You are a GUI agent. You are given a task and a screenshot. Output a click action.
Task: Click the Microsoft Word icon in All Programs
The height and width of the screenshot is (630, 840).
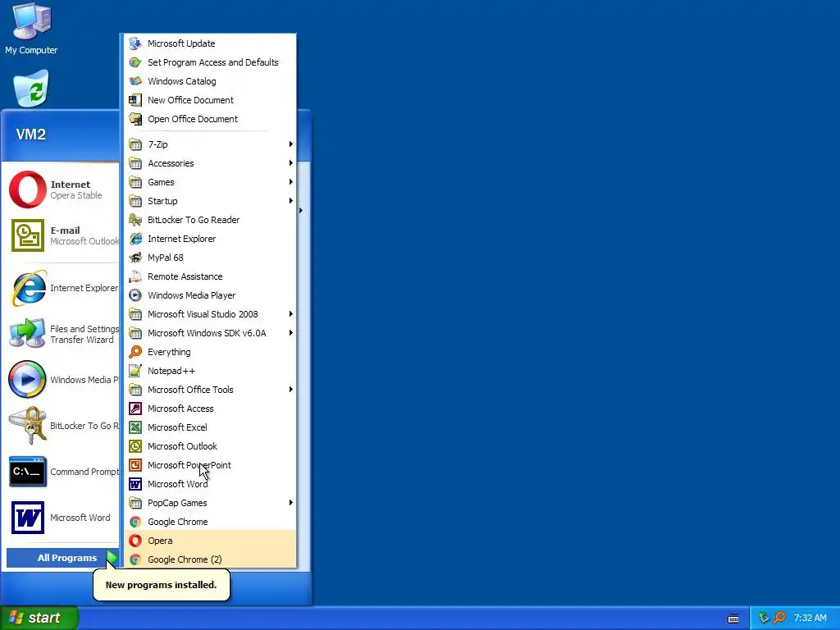[x=135, y=484]
